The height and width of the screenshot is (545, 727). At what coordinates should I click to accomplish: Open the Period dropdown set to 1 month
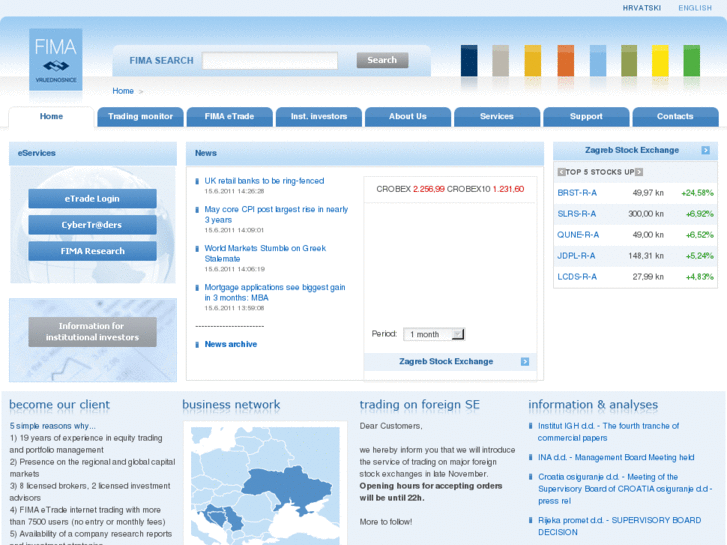click(x=434, y=334)
